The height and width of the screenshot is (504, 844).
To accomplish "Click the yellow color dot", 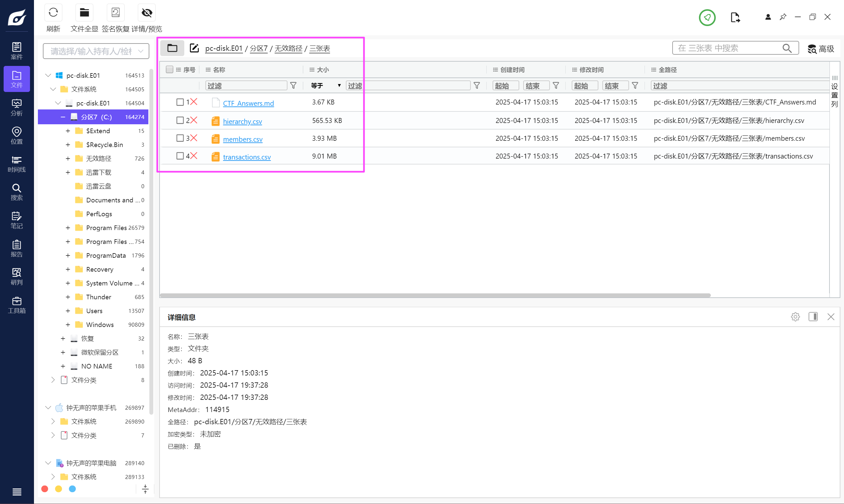I will (x=58, y=489).
